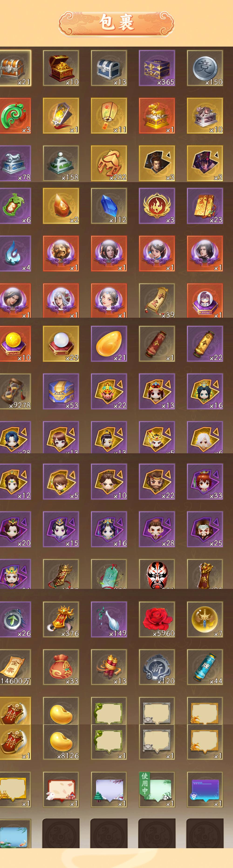Tap the 包裹 title banner
Screen dimensions: 233x868
pyautogui.click(x=116, y=23)
